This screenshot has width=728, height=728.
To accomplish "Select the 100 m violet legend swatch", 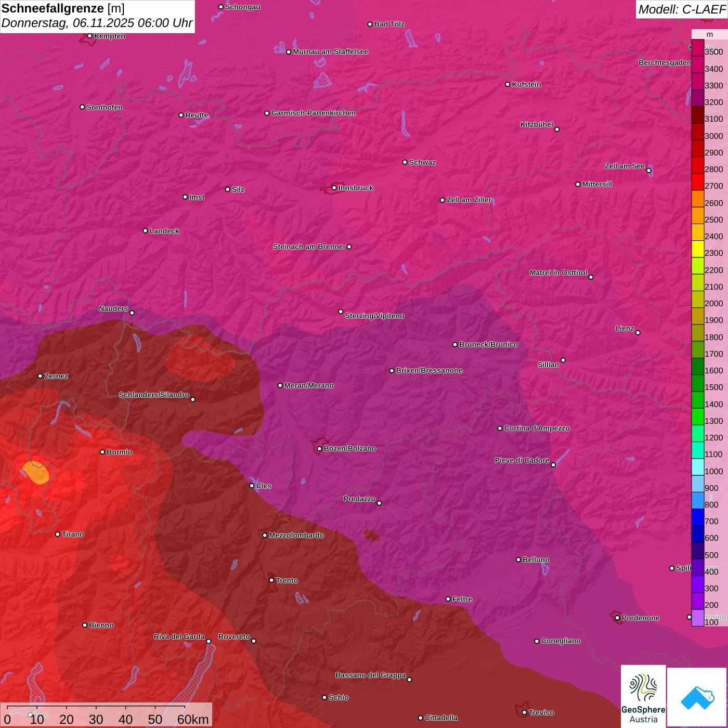I will click(x=697, y=618).
